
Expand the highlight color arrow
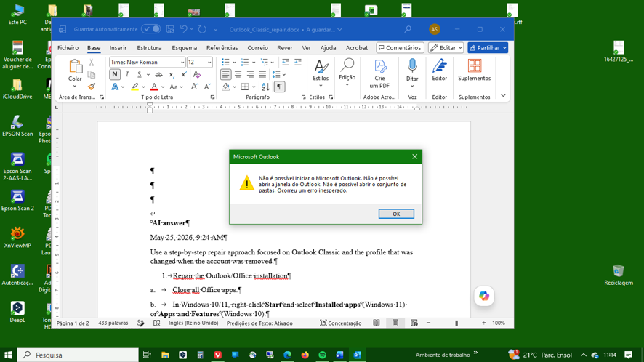pyautogui.click(x=143, y=87)
